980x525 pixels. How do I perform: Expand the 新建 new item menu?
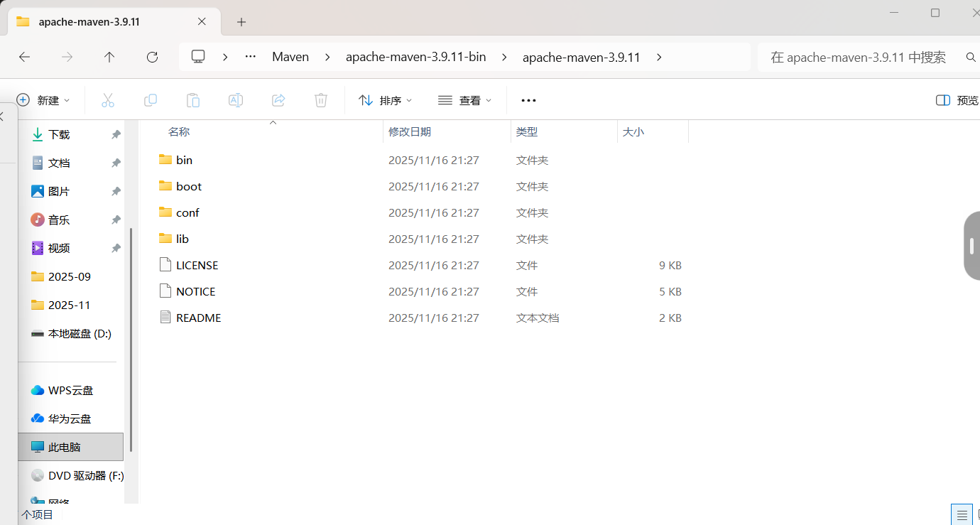[x=44, y=99]
